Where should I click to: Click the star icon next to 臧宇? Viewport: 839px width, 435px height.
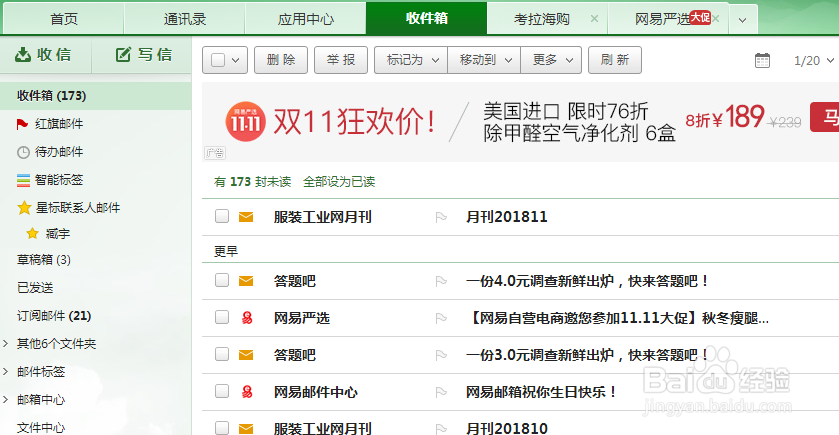click(33, 233)
